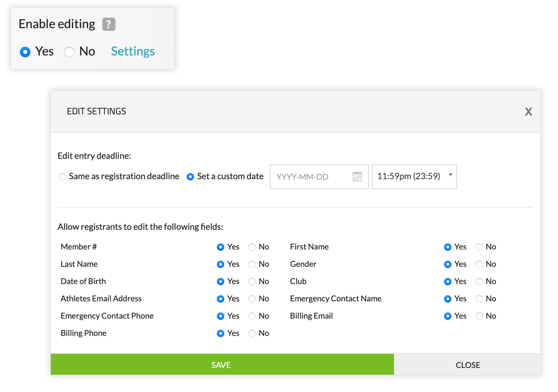Click the green SAVE button
This screenshot has width=558, height=392.
tap(222, 365)
